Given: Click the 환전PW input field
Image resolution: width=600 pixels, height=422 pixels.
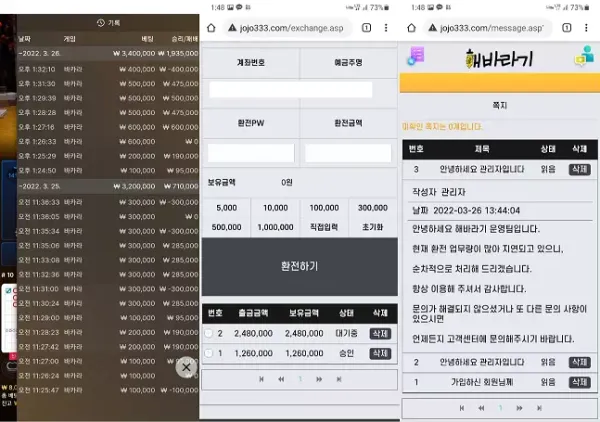Looking at the screenshot, I should click(251, 153).
